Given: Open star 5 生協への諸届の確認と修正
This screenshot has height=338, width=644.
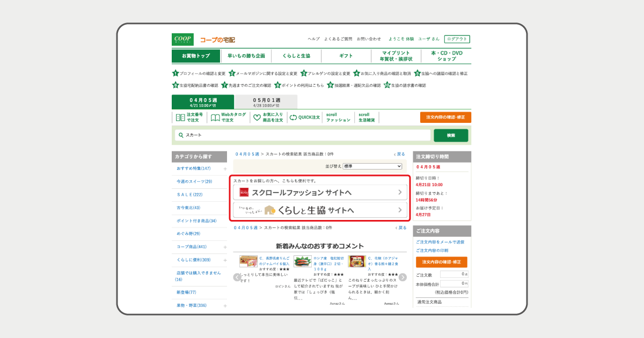Looking at the screenshot, I should click(x=441, y=74).
